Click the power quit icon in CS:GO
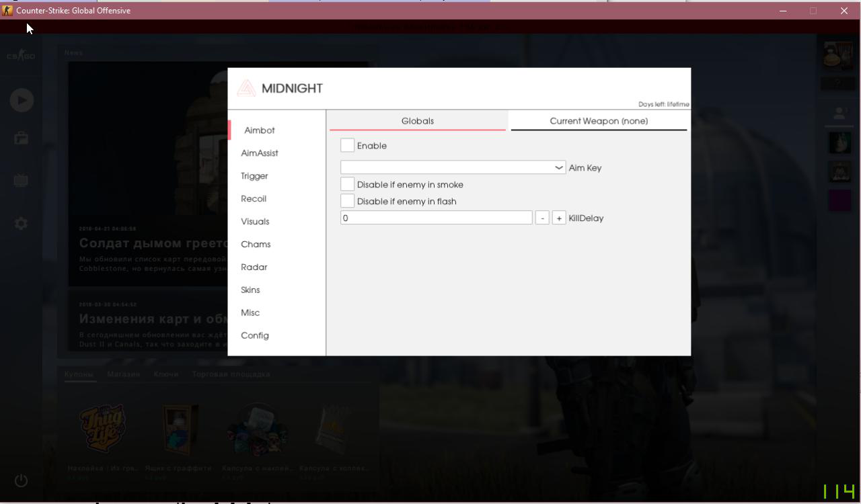Screen dimensions: 861x504 (22, 480)
